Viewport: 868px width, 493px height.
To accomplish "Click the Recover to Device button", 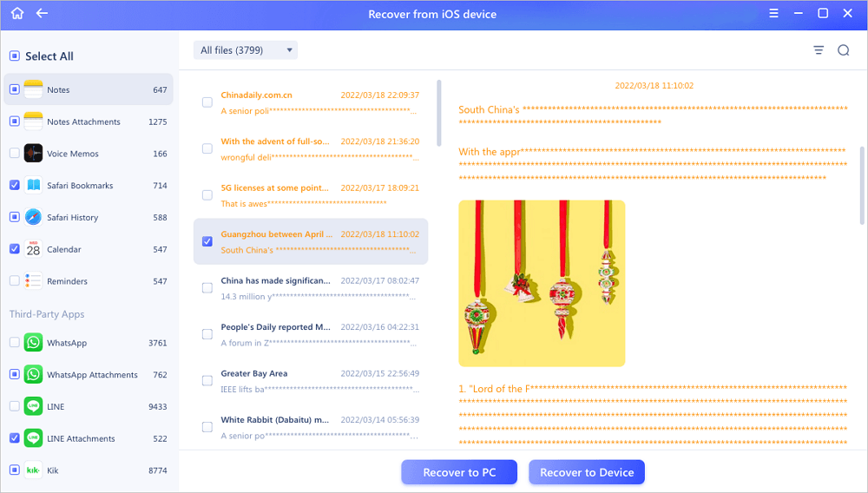I will tap(586, 472).
